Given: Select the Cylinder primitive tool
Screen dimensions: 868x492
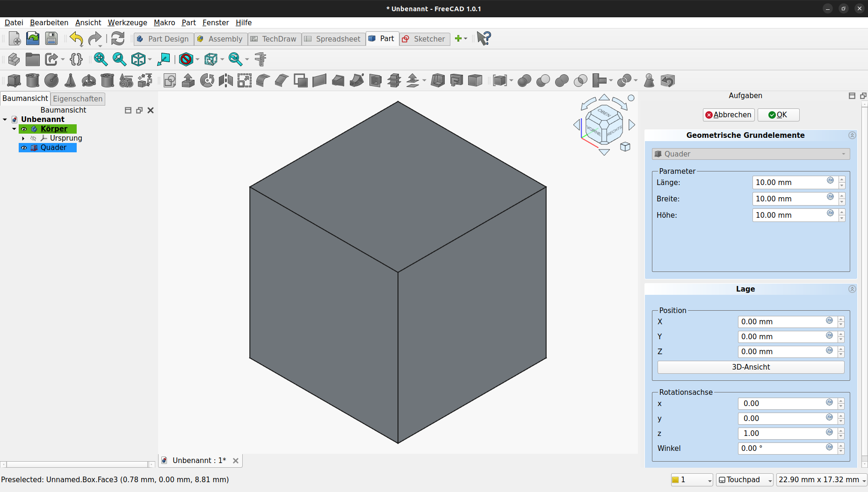Looking at the screenshot, I should (x=33, y=80).
